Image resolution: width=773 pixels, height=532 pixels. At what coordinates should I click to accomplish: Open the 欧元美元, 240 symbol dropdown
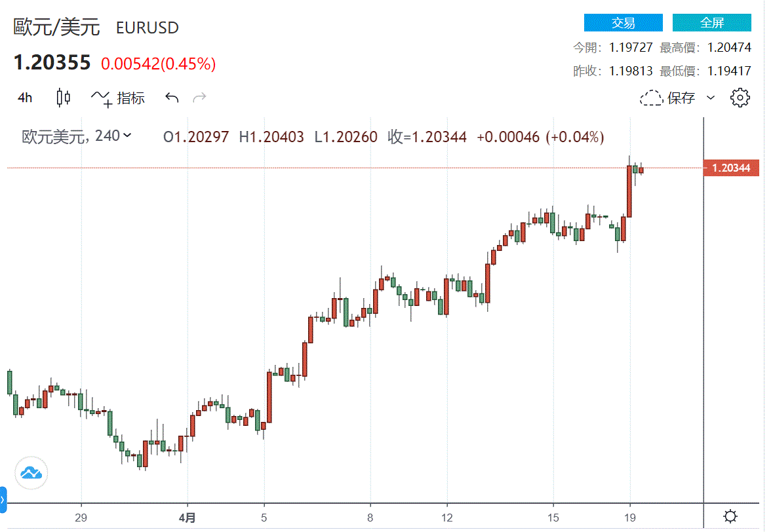77,136
